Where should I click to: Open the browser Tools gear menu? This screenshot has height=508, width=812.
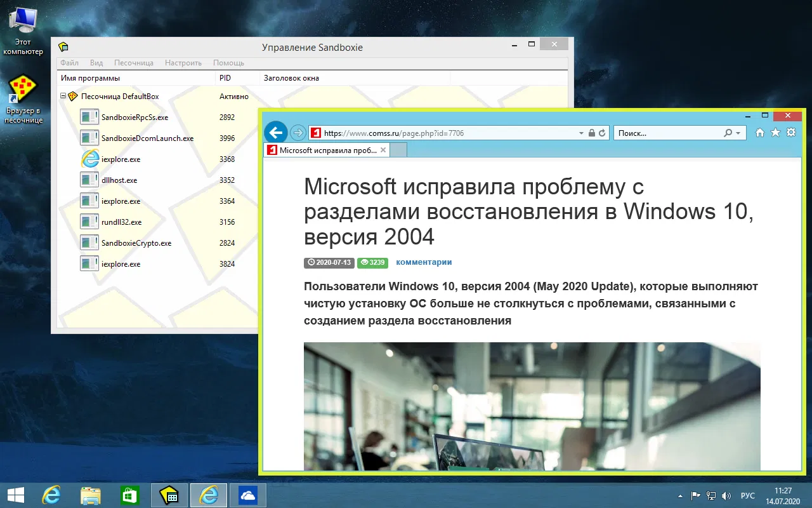790,133
